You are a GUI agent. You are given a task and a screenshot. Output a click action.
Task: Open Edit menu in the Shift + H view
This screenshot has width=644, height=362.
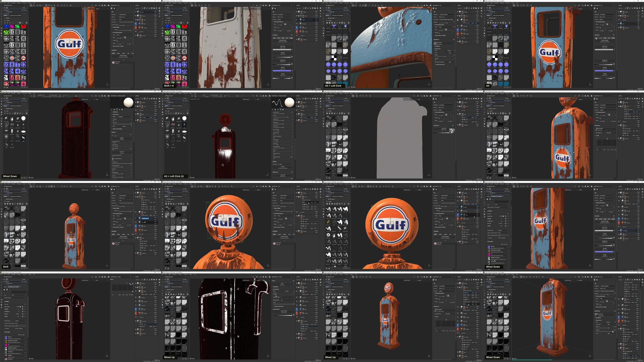(166, 3)
